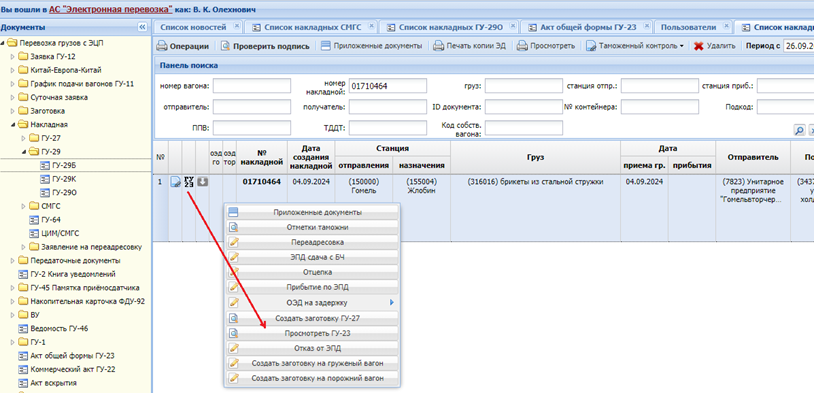Click the red Удалить button
Image resolution: width=814 pixels, height=393 pixels.
click(x=715, y=46)
